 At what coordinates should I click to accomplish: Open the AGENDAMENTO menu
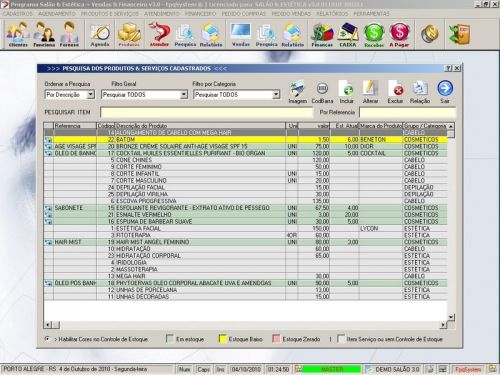(57, 14)
